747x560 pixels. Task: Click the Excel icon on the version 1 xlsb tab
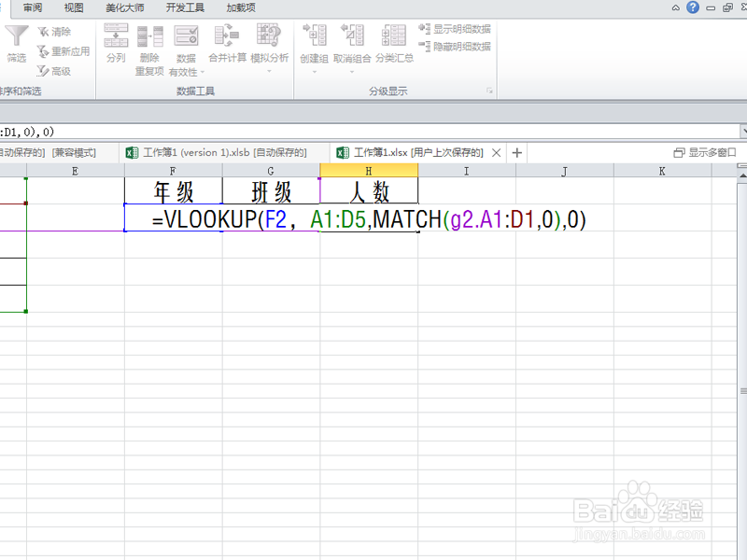click(x=132, y=152)
